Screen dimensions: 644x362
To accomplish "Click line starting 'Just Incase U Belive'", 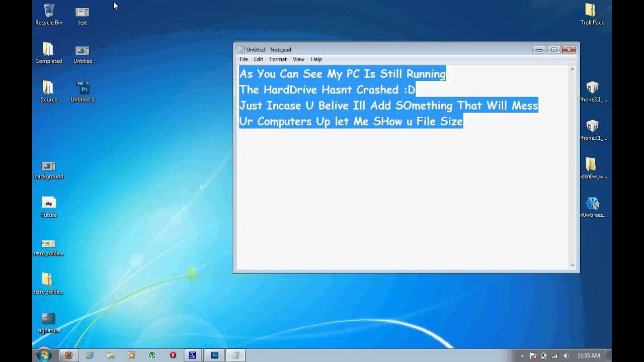I will coord(388,106).
